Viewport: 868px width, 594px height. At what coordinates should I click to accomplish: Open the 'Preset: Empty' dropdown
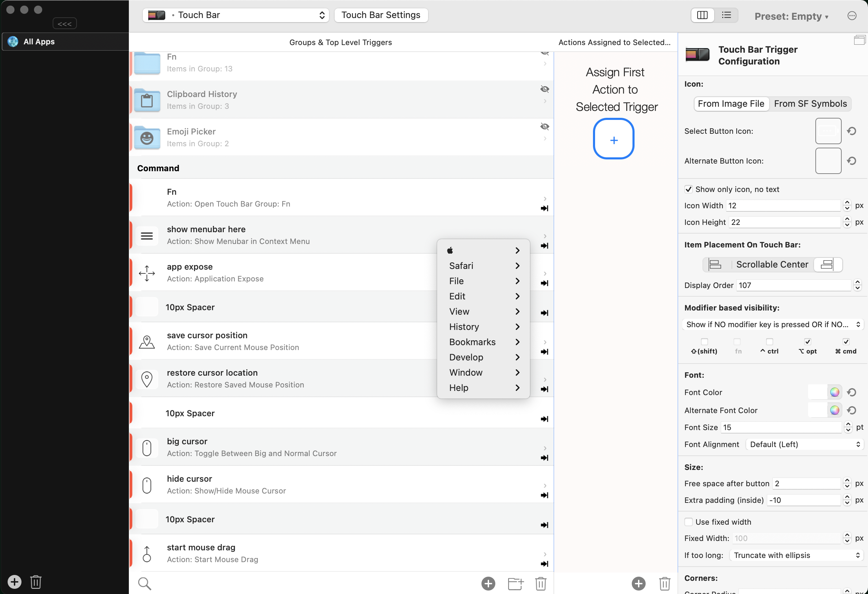point(791,16)
